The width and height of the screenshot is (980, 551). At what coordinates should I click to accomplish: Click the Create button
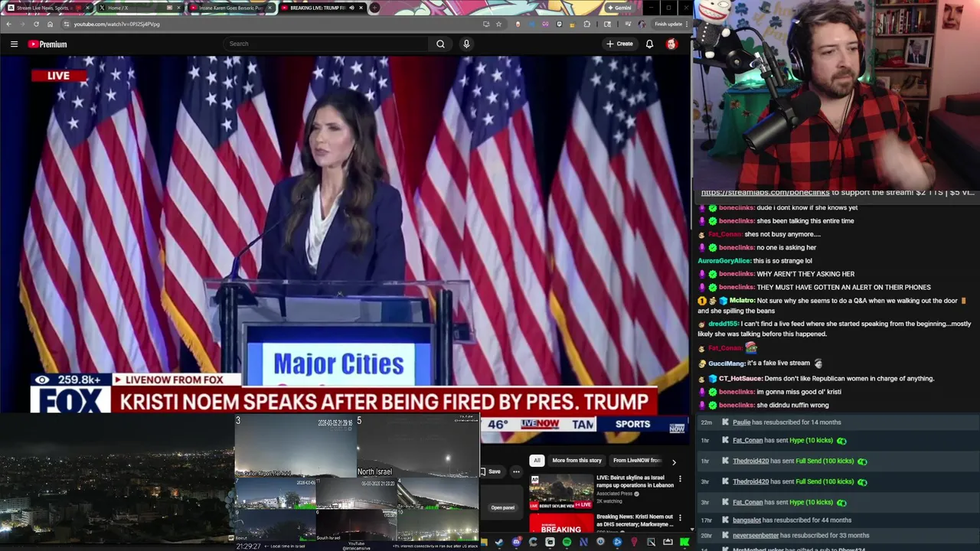[619, 44]
